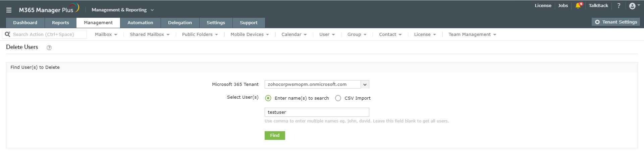Click the Delete Users help icon
The width and height of the screenshot is (644, 155).
[x=49, y=48]
